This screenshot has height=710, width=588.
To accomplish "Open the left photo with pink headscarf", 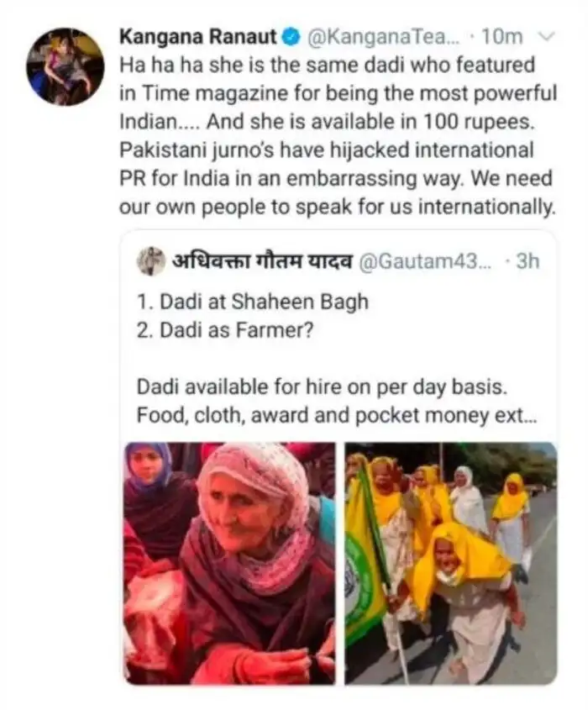I will (x=229, y=563).
